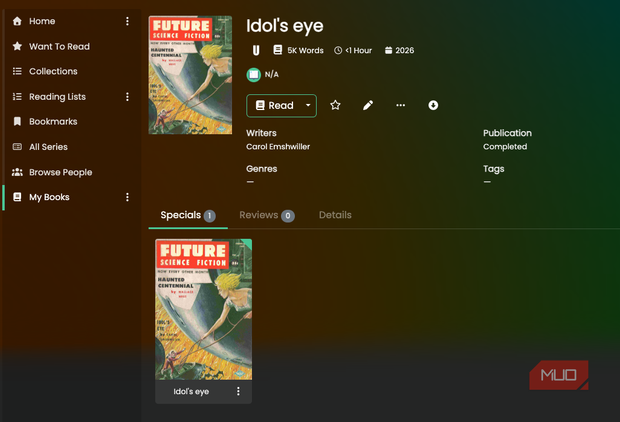
Task: Switch to the Reviews tab
Action: [x=267, y=215]
